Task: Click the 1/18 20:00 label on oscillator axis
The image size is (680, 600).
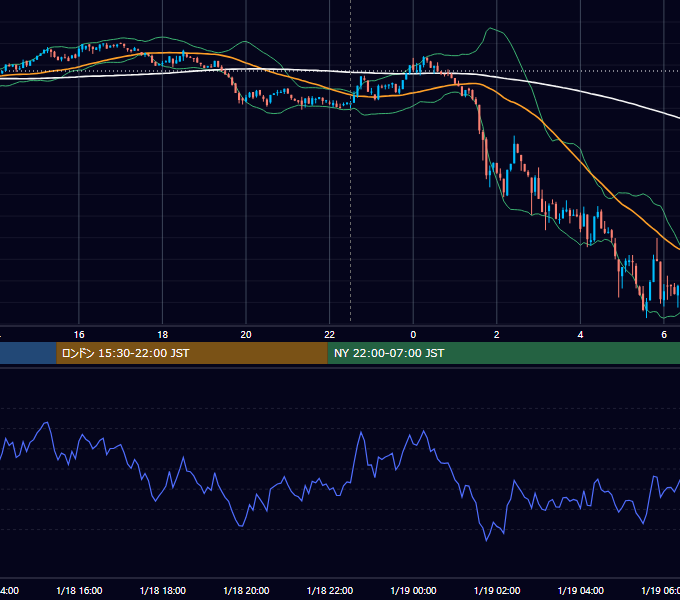Action: click(246, 590)
